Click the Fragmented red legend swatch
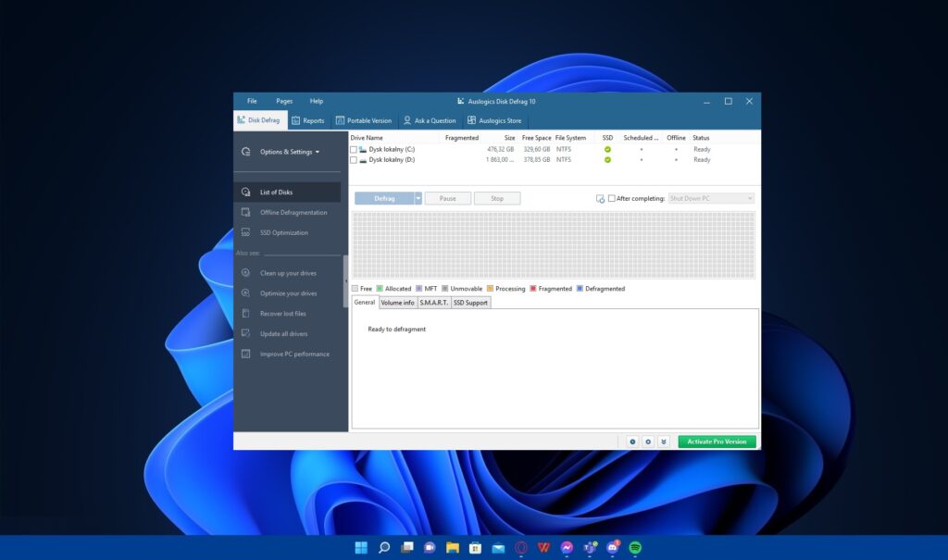Screen dimensions: 948x560 (533, 289)
